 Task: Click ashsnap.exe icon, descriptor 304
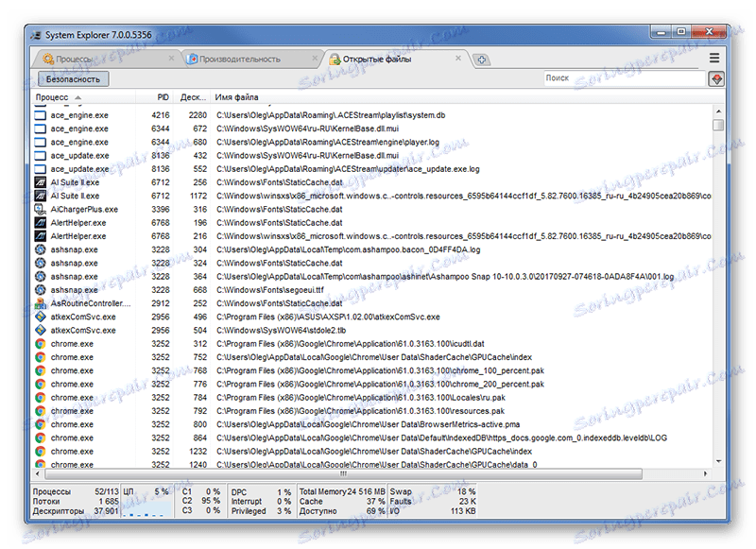(x=41, y=250)
